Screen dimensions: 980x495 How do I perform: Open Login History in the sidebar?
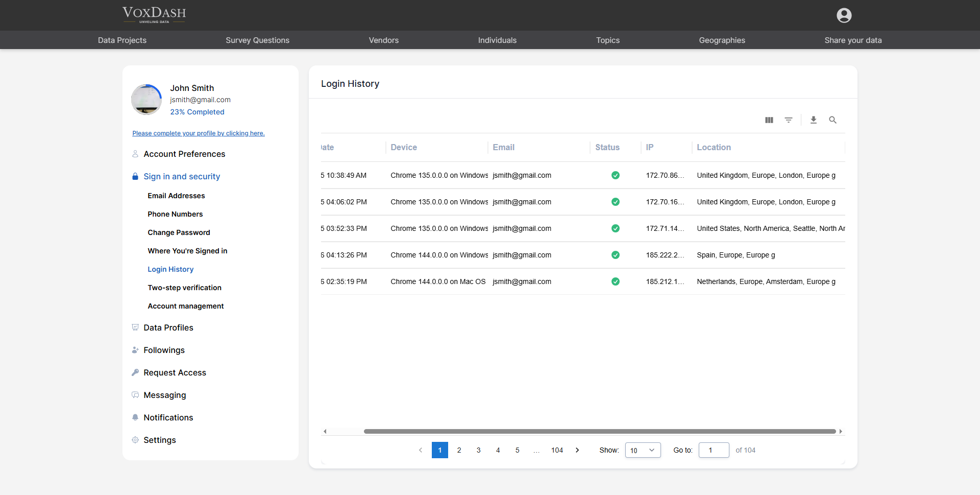[x=170, y=269]
